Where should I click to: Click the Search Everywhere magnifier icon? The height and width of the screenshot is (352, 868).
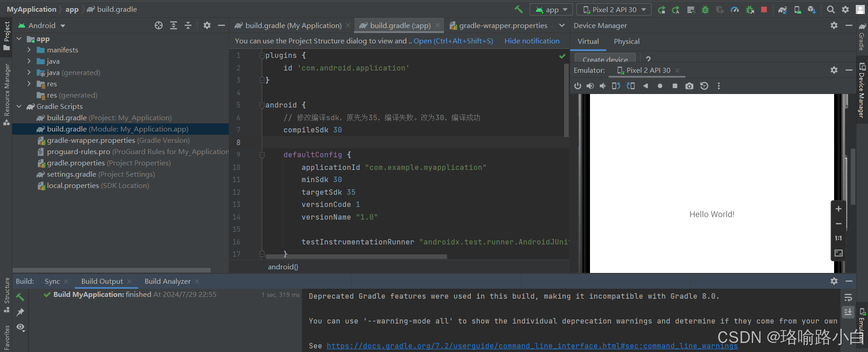pos(831,9)
